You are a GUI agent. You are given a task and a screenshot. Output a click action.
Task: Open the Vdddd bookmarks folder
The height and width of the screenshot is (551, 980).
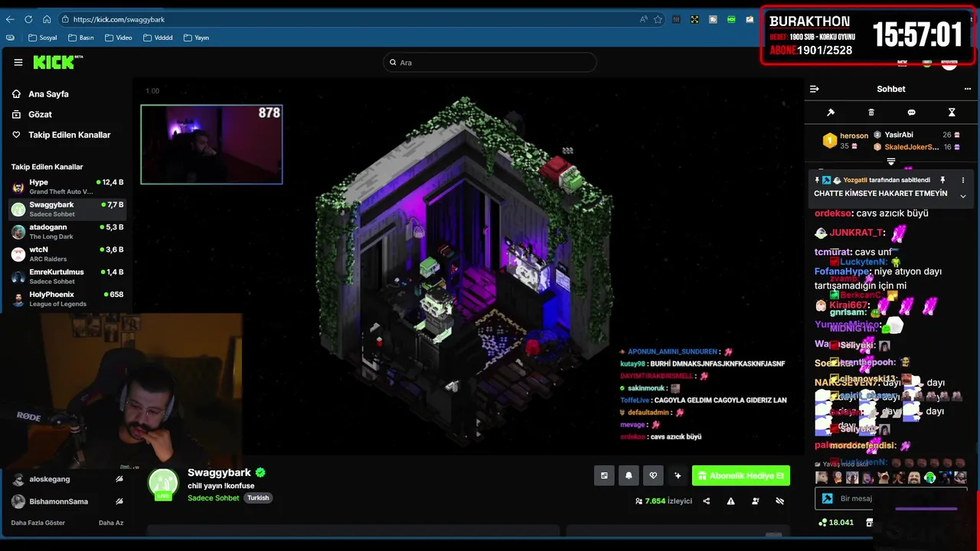158,37
